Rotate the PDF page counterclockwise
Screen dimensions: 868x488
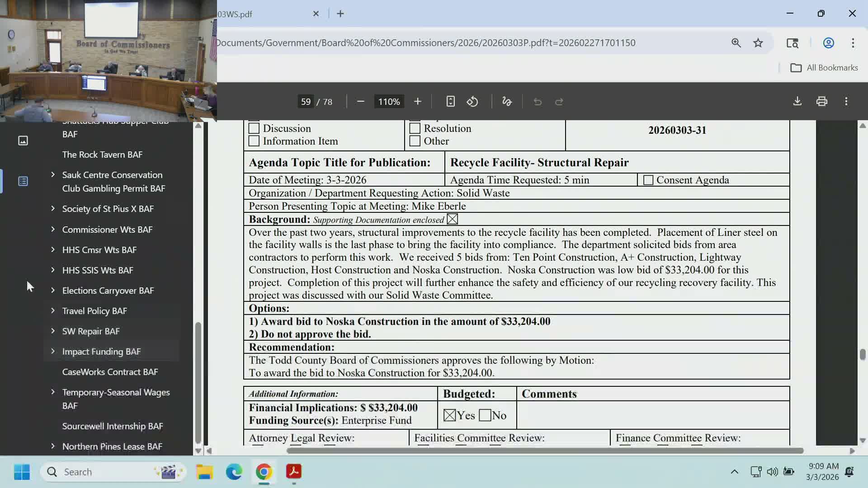click(472, 101)
